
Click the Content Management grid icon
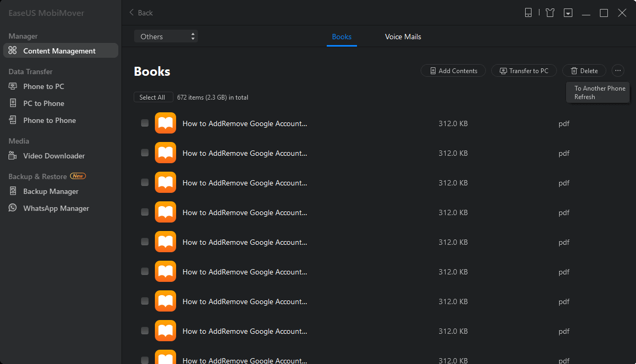[13, 51]
